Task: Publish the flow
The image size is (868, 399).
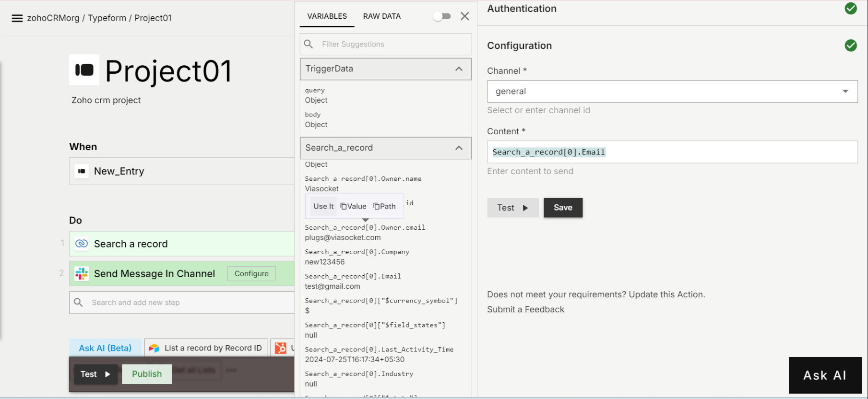Action: pyautogui.click(x=147, y=374)
